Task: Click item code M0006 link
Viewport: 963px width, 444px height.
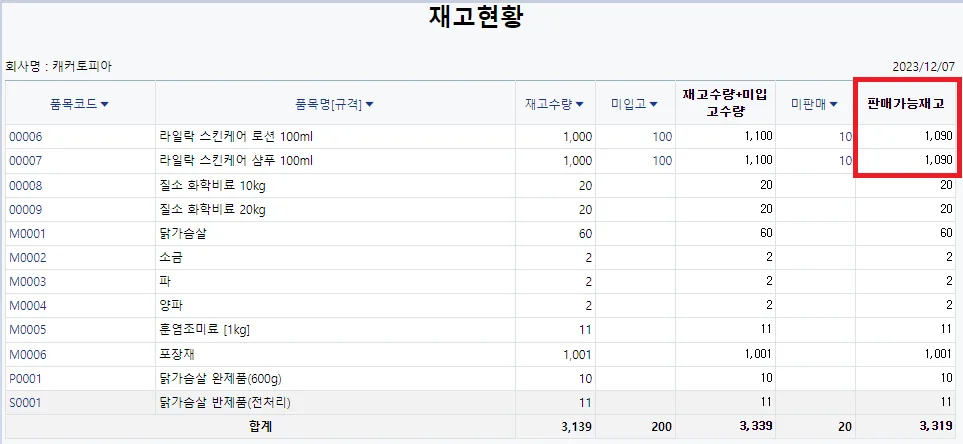Action: point(27,354)
